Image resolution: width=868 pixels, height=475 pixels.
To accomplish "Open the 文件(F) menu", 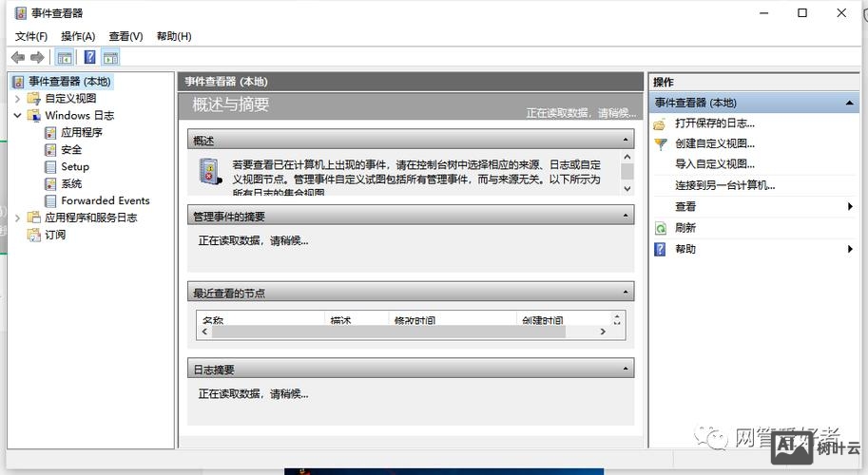I will [x=31, y=36].
